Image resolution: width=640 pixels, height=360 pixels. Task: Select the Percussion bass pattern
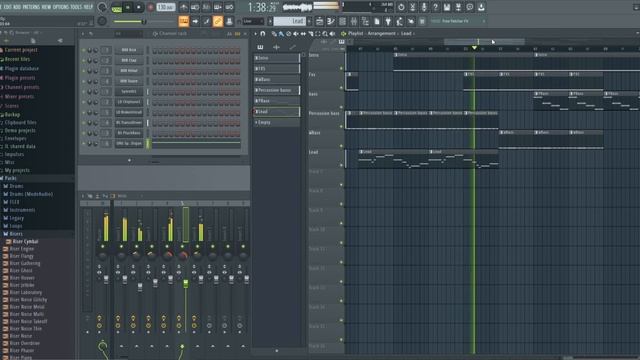[x=277, y=90]
